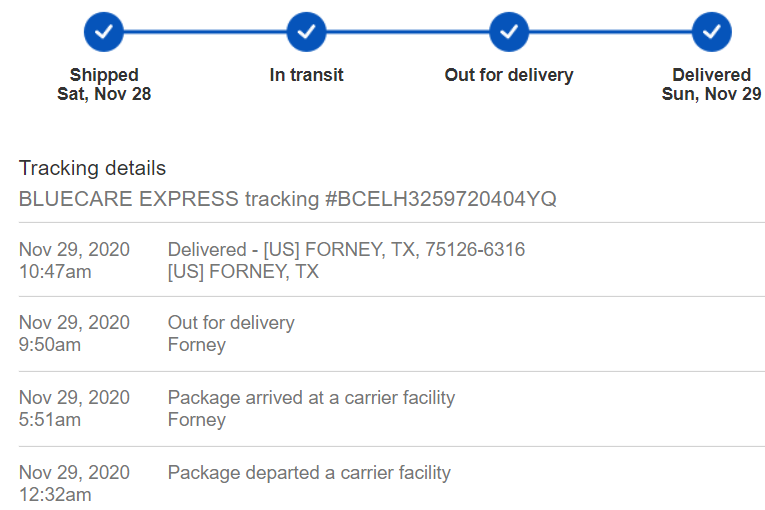Click the Delivered step checkmark icon
Image resolution: width=765 pixels, height=510 pixels.
pyautogui.click(x=711, y=32)
